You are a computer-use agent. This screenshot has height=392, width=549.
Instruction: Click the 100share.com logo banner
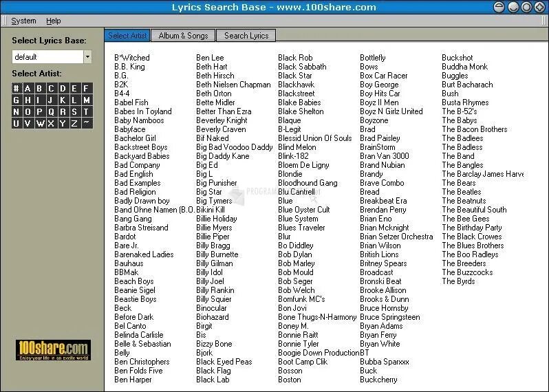[x=53, y=350]
